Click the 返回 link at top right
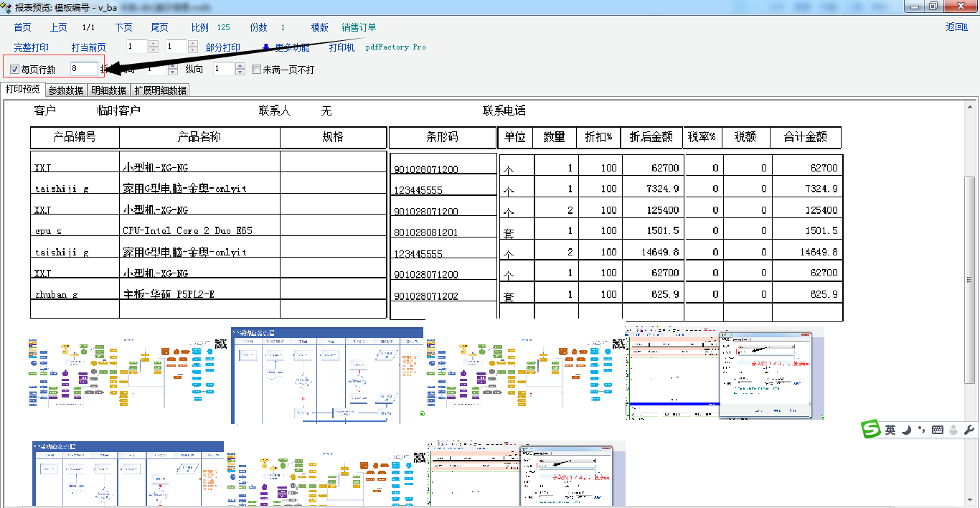Viewport: 980px width, 508px height. 956,27
